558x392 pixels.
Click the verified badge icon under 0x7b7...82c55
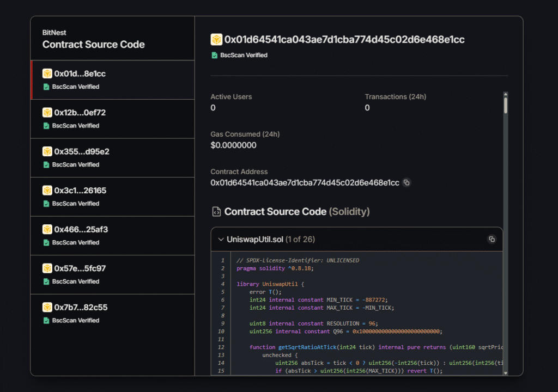[46, 321]
